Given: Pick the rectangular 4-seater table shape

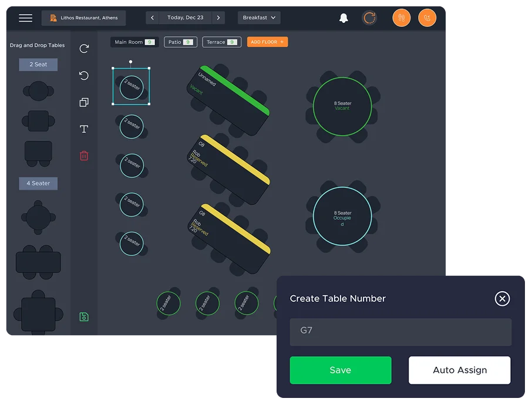Looking at the screenshot, I should [x=38, y=262].
